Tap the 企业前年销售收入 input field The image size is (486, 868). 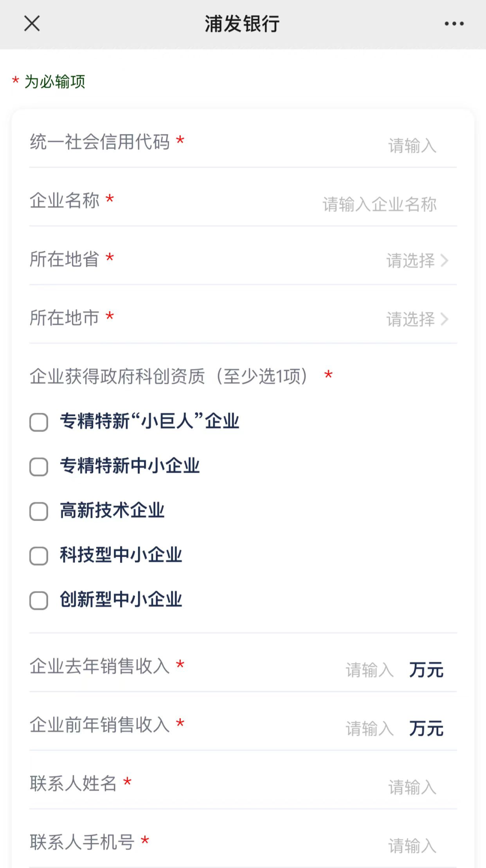pyautogui.click(x=369, y=729)
